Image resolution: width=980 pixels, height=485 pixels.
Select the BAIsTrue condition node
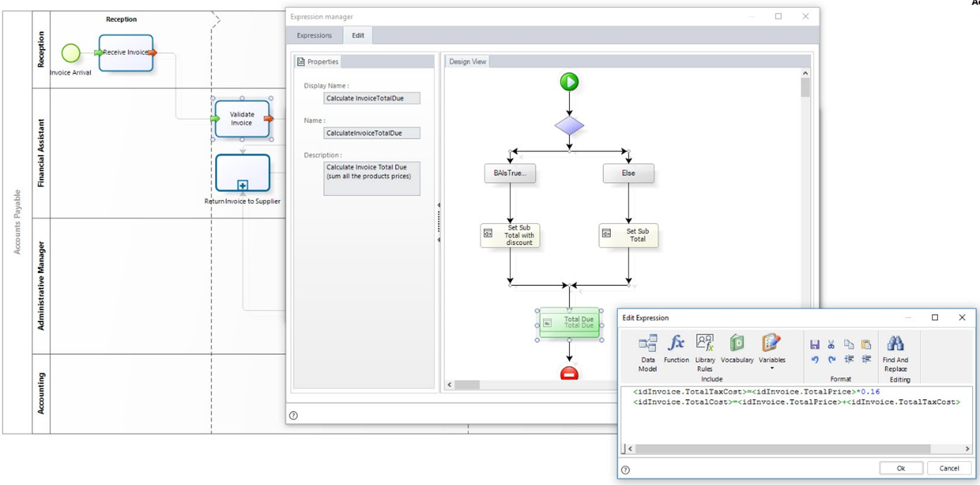510,173
